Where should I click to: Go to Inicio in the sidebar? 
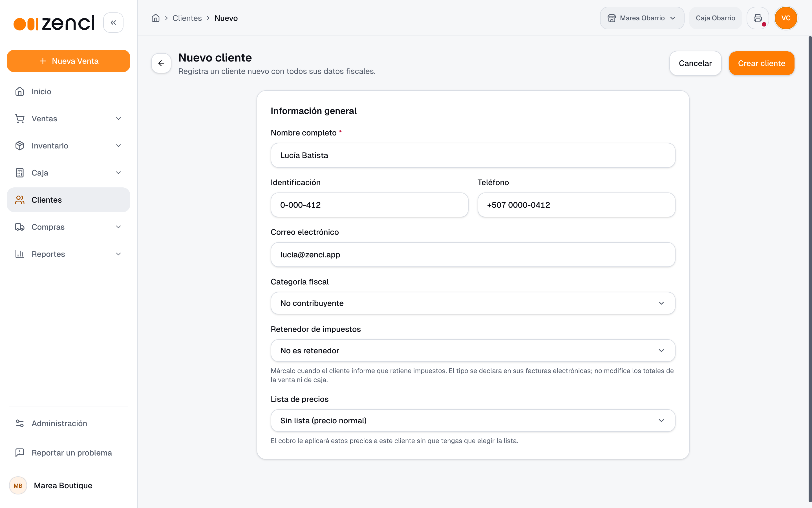69,91
